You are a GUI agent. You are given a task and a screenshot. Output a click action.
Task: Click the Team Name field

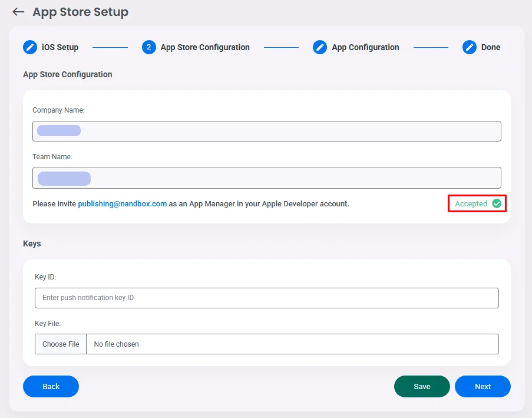tap(266, 177)
